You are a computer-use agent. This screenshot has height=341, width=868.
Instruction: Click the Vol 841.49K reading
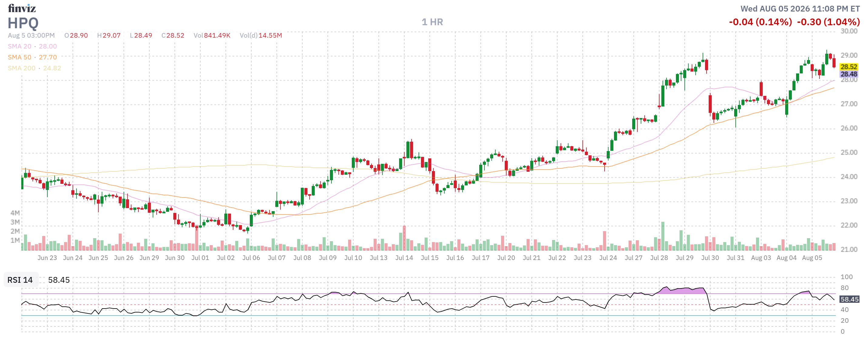tap(212, 35)
